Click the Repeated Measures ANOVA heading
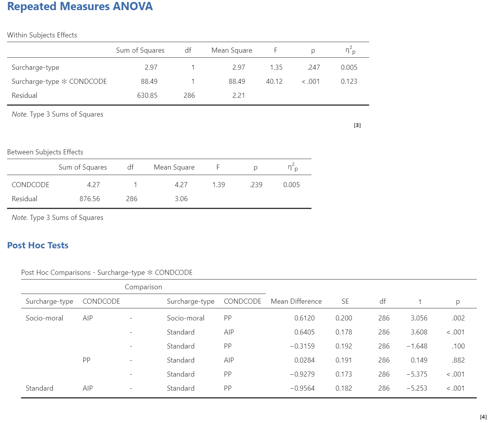The image size is (504, 423). point(80,7)
